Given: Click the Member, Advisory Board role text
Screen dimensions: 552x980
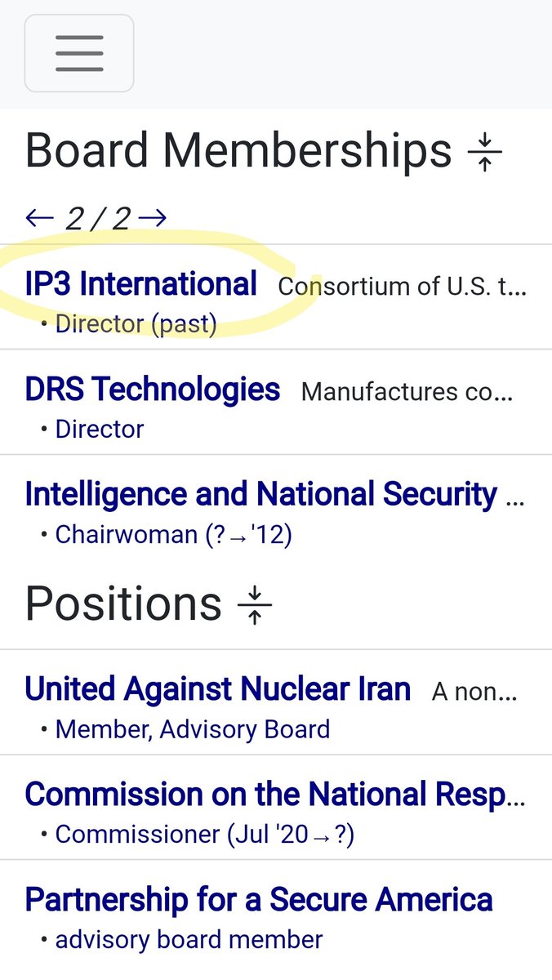Looking at the screenshot, I should point(192,729).
